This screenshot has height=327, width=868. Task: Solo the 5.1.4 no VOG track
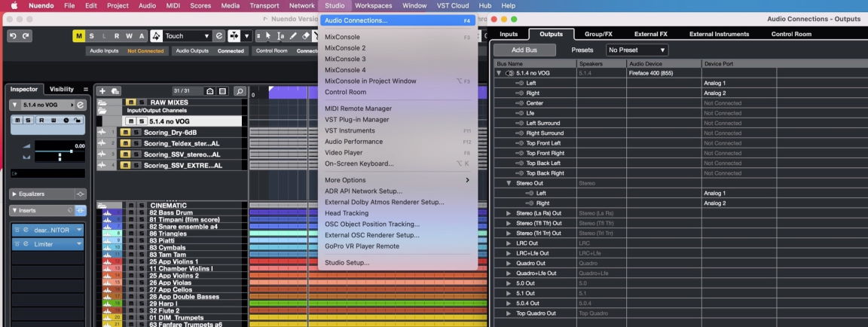tap(141, 121)
